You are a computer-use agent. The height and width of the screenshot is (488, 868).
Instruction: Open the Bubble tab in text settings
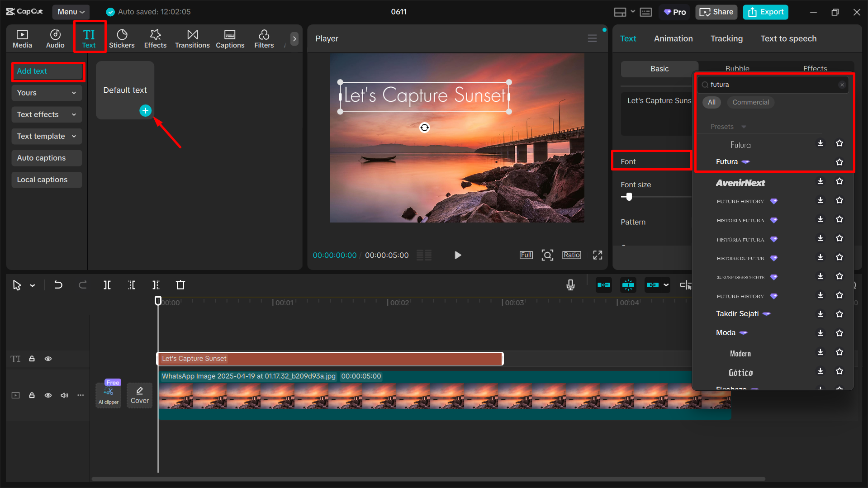(736, 68)
